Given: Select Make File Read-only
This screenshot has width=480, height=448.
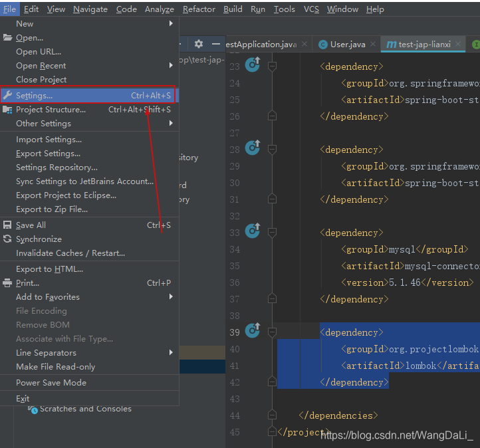Looking at the screenshot, I should tap(89, 367).
